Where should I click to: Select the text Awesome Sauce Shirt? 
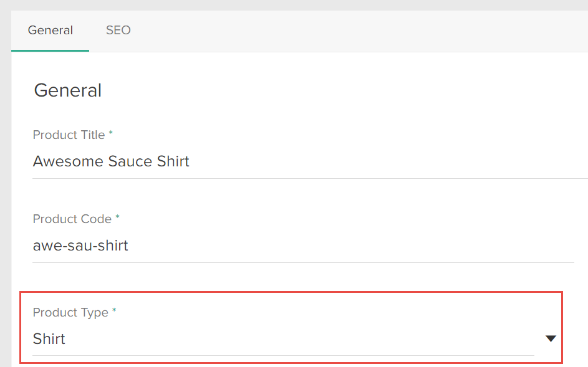[111, 161]
